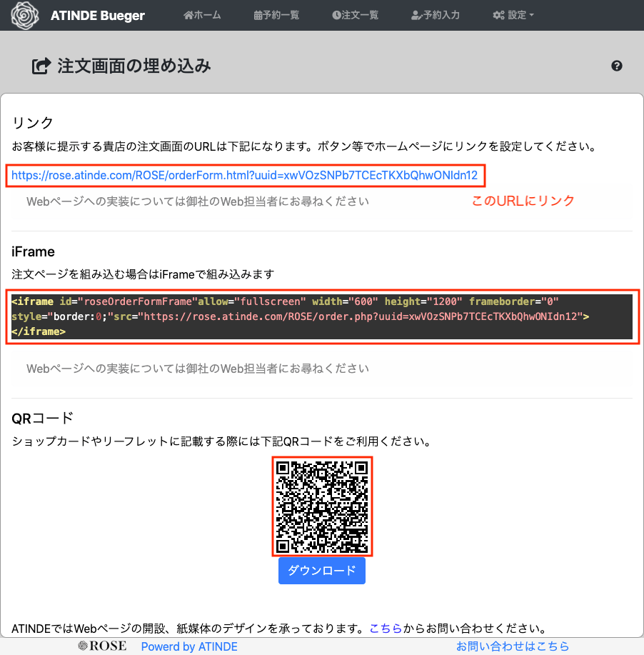Click the ATINDE rose logo icon
644x655 pixels.
pyautogui.click(x=25, y=16)
